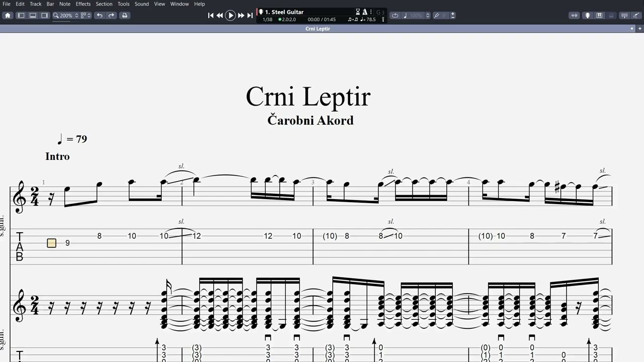Select fret 9 in the first bar
The height and width of the screenshot is (362, 644).
67,243
